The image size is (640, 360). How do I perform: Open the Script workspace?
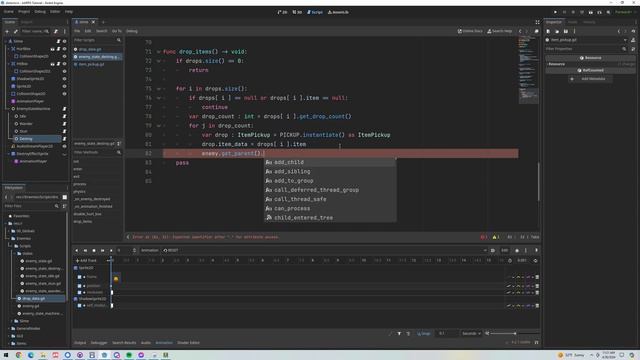[315, 12]
